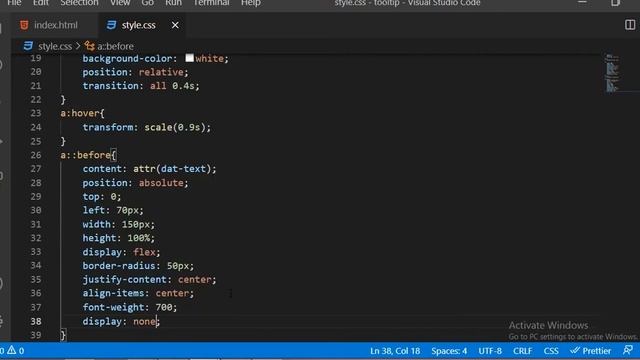
Task: Close the style.css tab
Action: (175, 25)
